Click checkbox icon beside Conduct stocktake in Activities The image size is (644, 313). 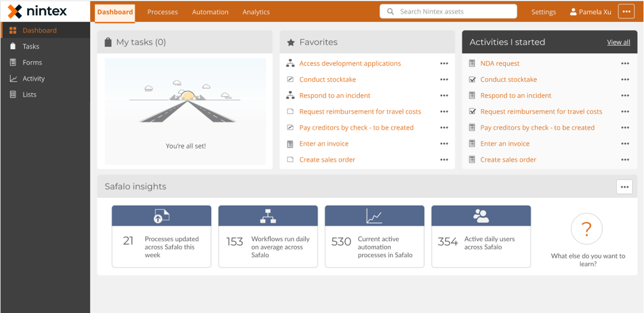pos(472,80)
